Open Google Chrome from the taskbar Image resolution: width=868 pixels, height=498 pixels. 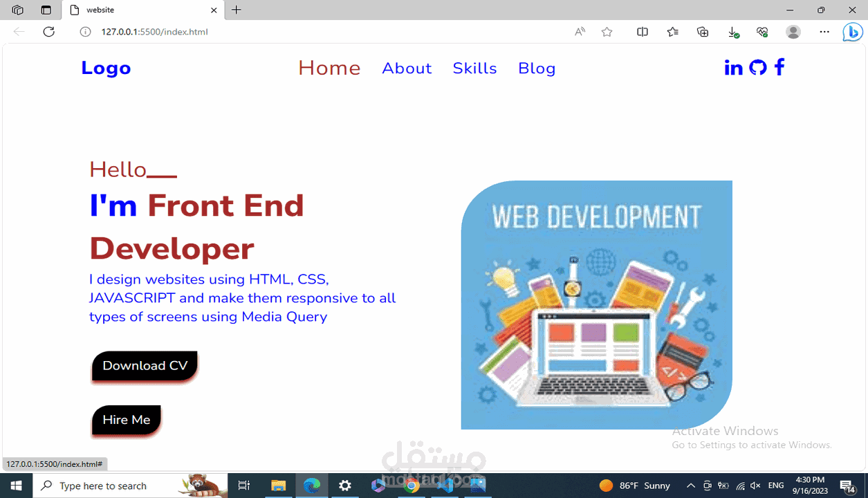pos(412,486)
